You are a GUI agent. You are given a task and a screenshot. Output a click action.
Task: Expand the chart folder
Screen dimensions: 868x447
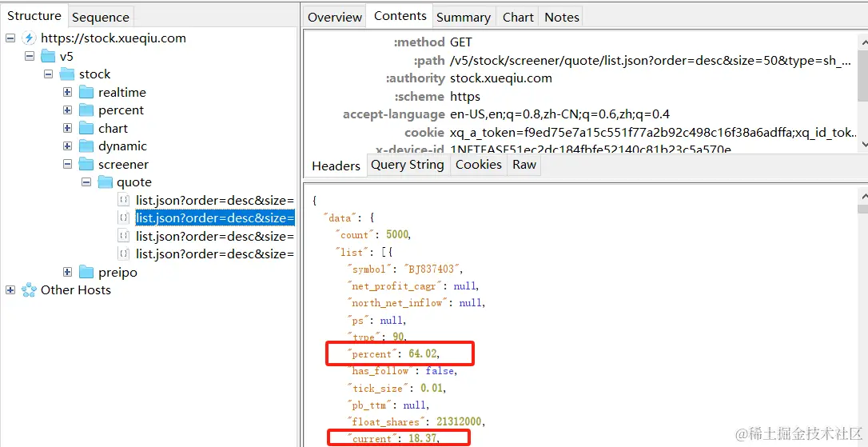click(x=67, y=129)
